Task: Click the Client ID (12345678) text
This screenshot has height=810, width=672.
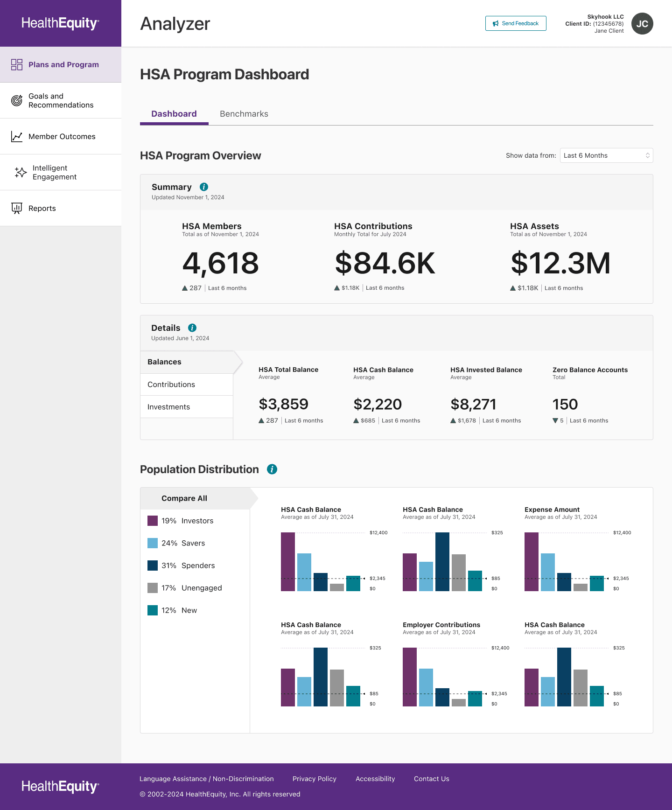Action: click(x=595, y=24)
